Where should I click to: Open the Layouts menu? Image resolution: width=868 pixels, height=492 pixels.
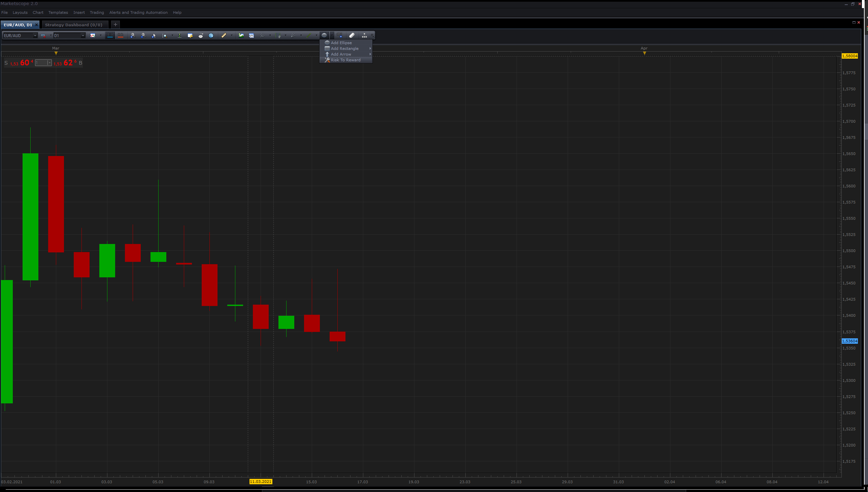point(20,12)
